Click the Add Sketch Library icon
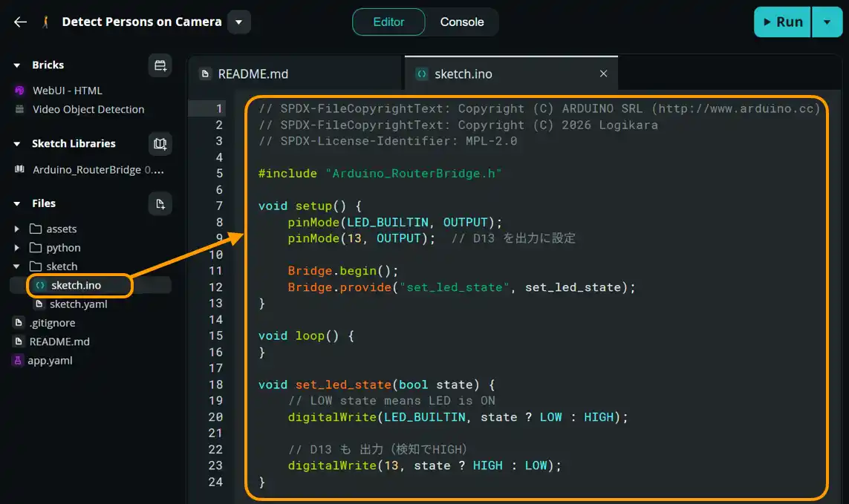This screenshot has width=849, height=504. 160,143
